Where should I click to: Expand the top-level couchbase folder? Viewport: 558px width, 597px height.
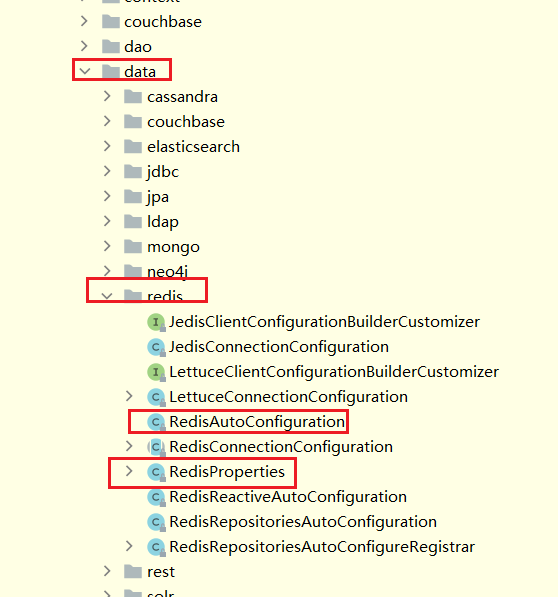tap(84, 21)
